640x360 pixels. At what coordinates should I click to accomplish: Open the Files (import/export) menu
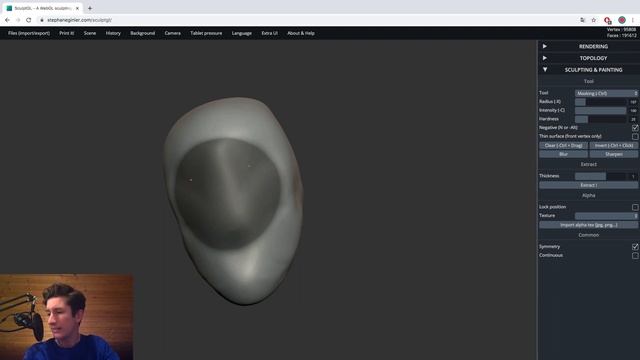pos(29,33)
